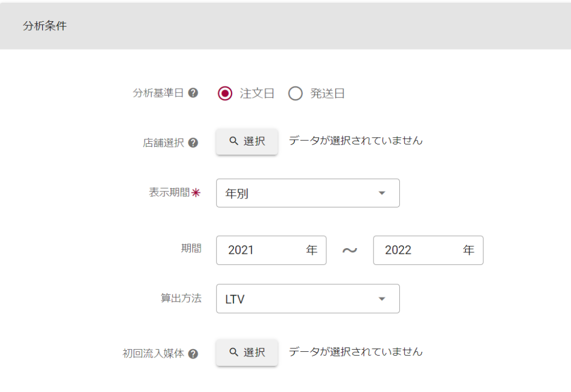The width and height of the screenshot is (571, 392).
Task: Click the 年 suffix in the 2022 field
Action: click(468, 250)
